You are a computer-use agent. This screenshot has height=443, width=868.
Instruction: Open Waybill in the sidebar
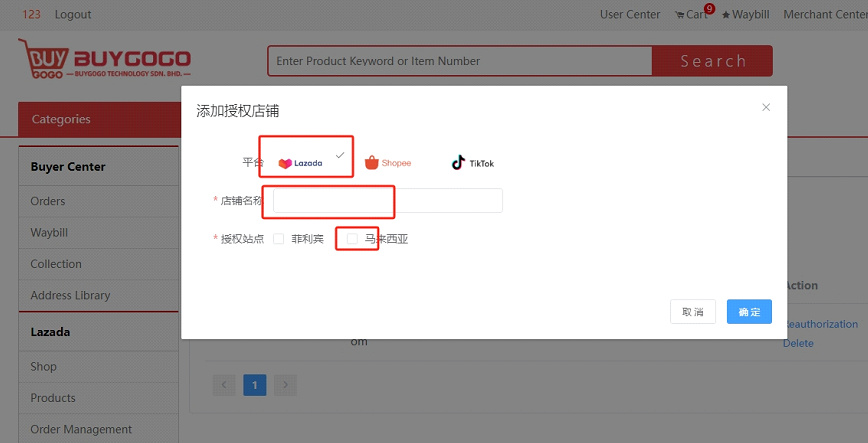click(x=99, y=233)
